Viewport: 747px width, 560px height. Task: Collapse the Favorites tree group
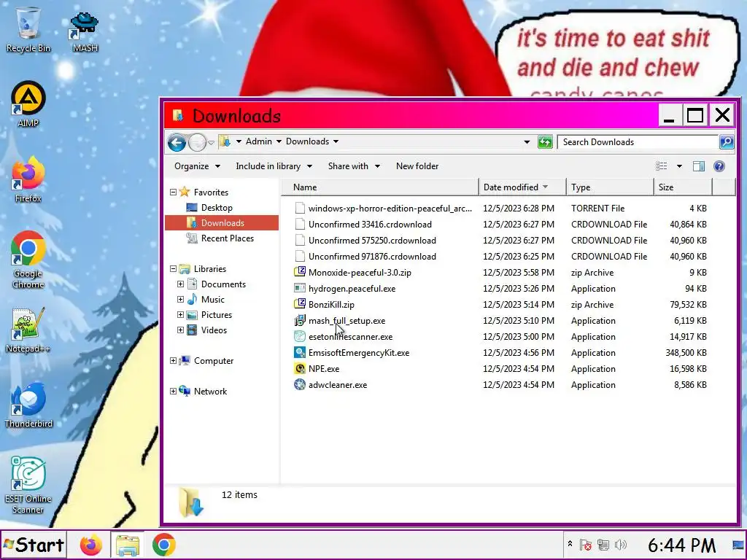[x=174, y=192]
